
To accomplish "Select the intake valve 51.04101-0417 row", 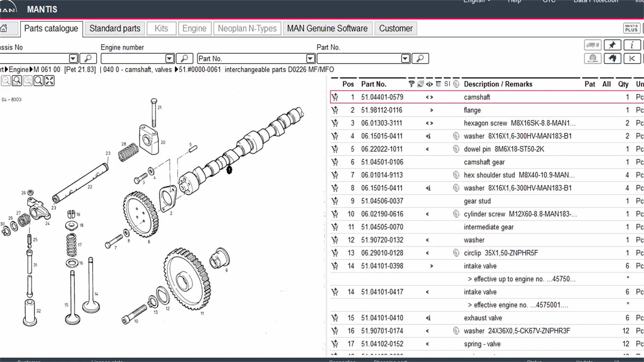I will click(x=480, y=292).
